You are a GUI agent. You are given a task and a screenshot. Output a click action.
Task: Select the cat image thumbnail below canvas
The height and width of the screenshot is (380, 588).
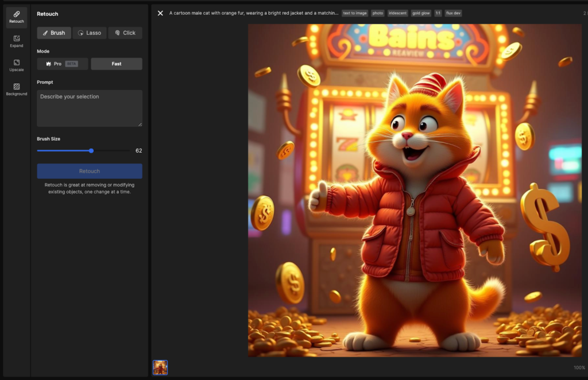coord(160,367)
